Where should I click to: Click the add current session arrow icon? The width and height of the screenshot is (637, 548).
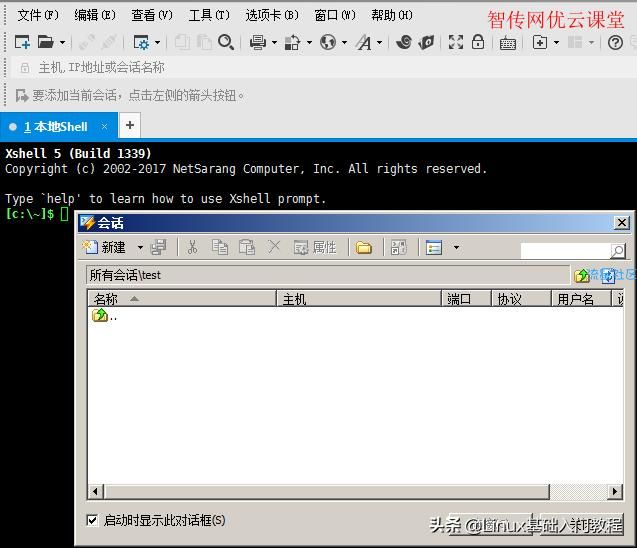(x=22, y=95)
